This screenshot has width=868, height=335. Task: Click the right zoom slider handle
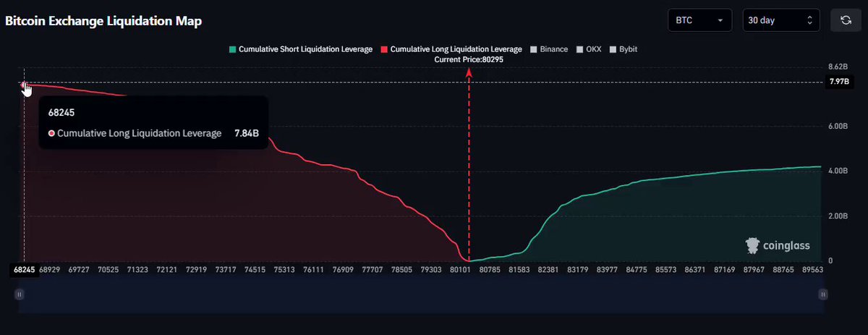coord(822,294)
